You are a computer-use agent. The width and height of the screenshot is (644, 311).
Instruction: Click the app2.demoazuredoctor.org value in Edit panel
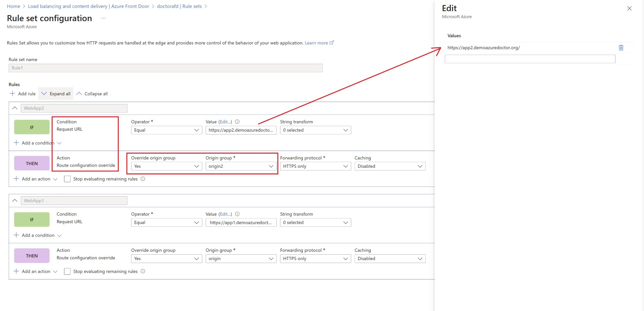[484, 48]
